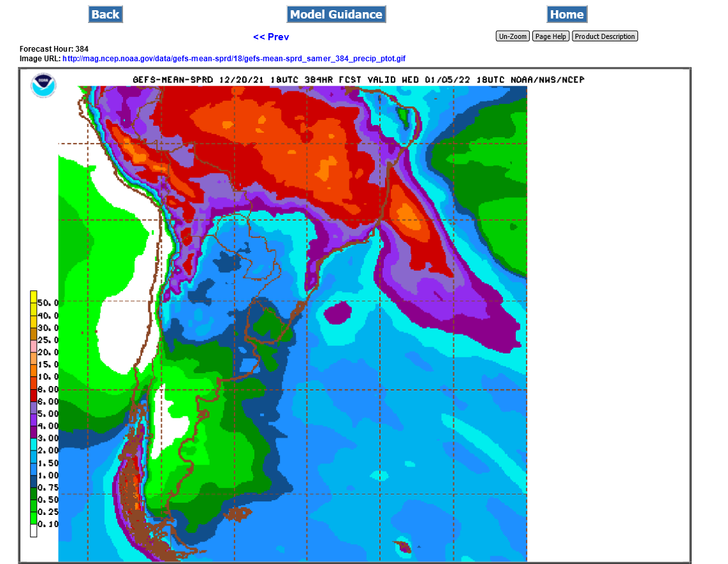Click the NOAA logo on the map

pos(43,85)
